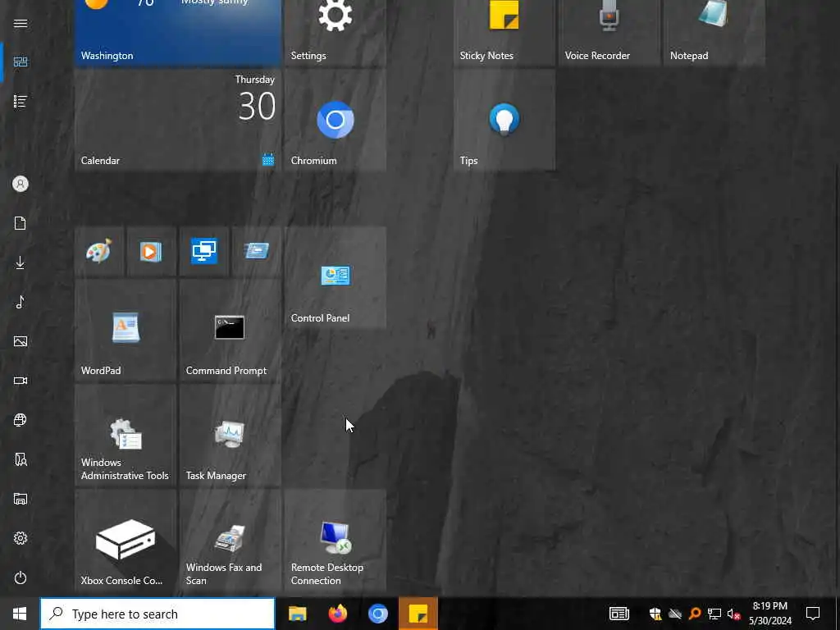Screen dimensions: 840x630
Task: Open Windows Security tray icon
Action: point(655,614)
